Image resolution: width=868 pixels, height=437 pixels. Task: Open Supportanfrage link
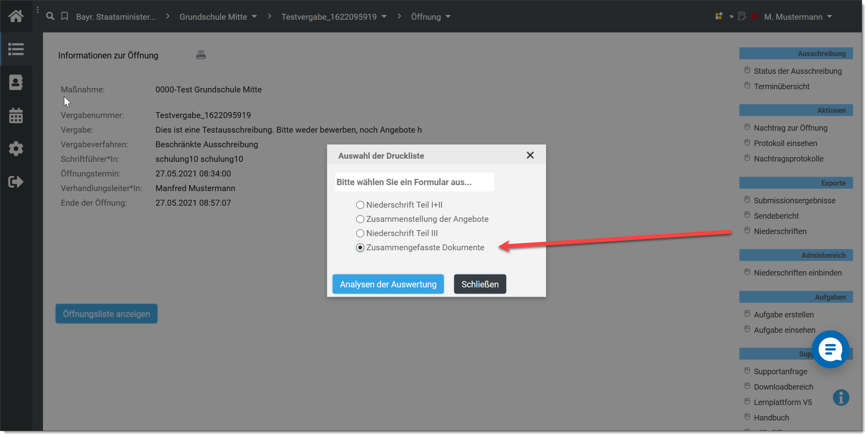[x=780, y=371]
